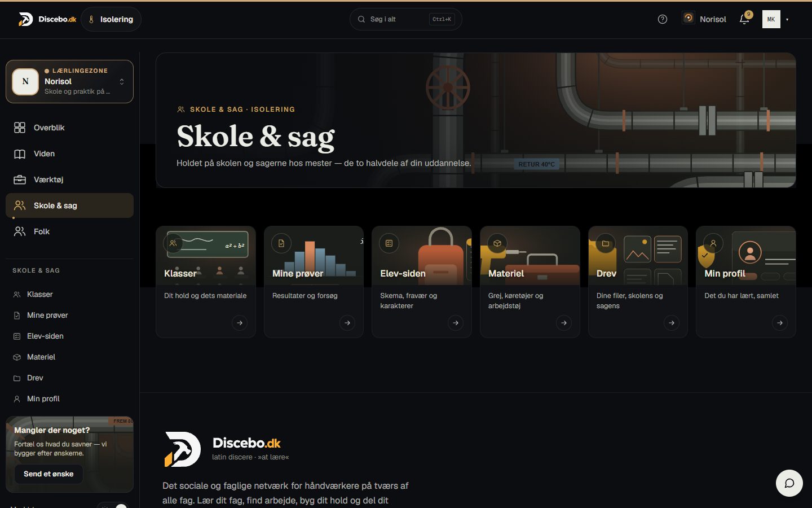Open the help question mark icon
Screen dimensions: 812x508
pyautogui.click(x=663, y=19)
